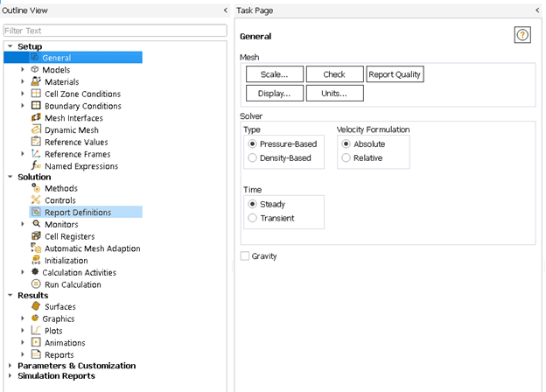Enable the Gravity checkbox
This screenshot has width=546, height=392.
click(x=245, y=255)
